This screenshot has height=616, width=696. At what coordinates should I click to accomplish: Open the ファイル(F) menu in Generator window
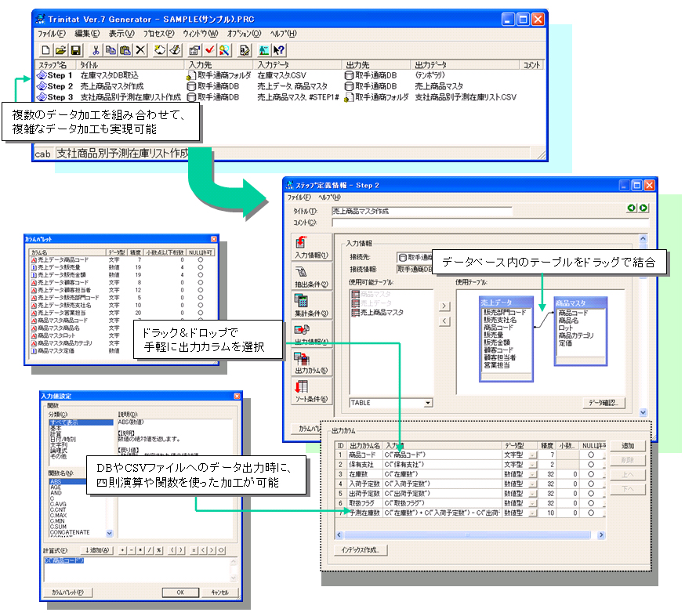52,34
